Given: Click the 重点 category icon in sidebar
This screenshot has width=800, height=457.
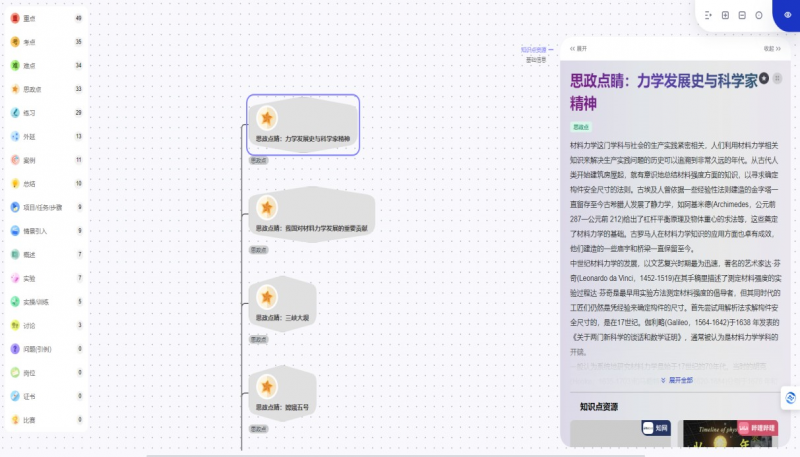Looking at the screenshot, I should point(15,18).
